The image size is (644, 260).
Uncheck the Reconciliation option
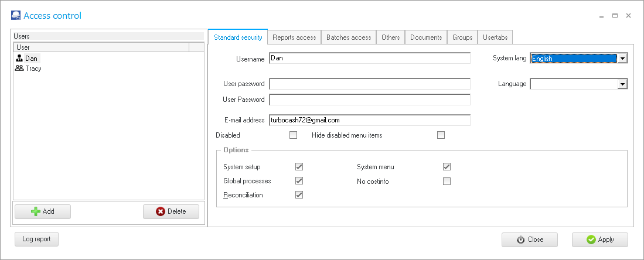(299, 194)
